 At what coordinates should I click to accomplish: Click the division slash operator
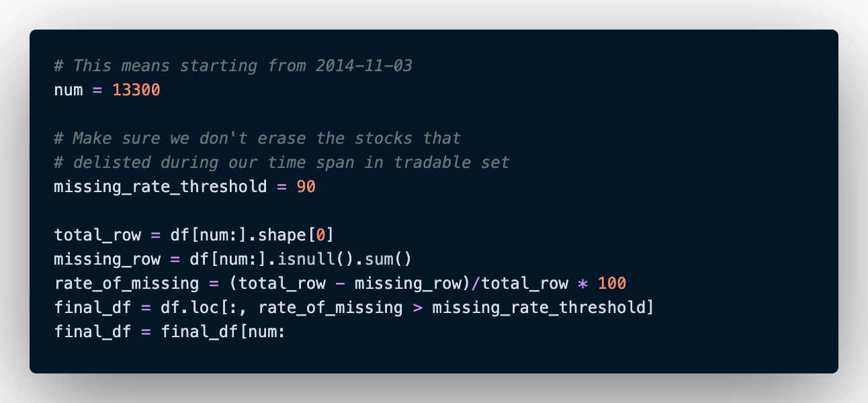(476, 283)
